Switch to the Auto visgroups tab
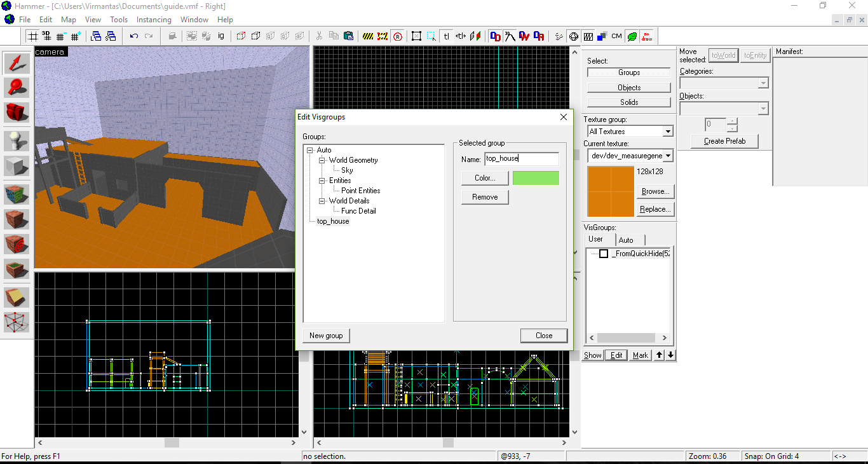Screen dimensions: 868x464 pos(626,240)
